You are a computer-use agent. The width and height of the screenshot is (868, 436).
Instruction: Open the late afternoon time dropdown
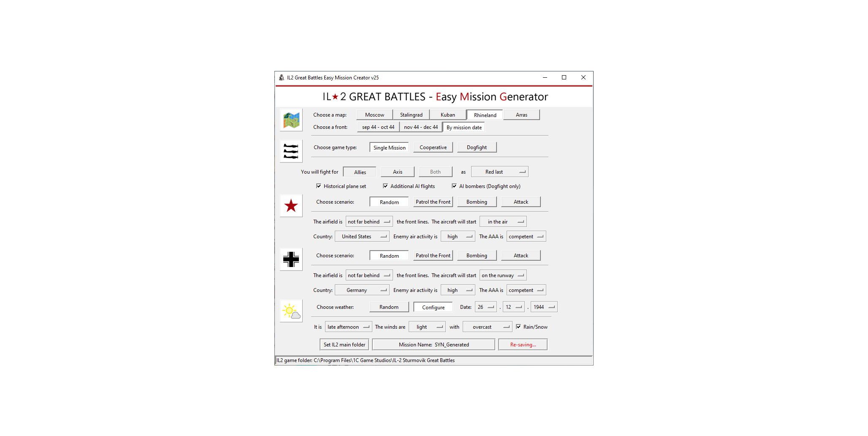[349, 327]
